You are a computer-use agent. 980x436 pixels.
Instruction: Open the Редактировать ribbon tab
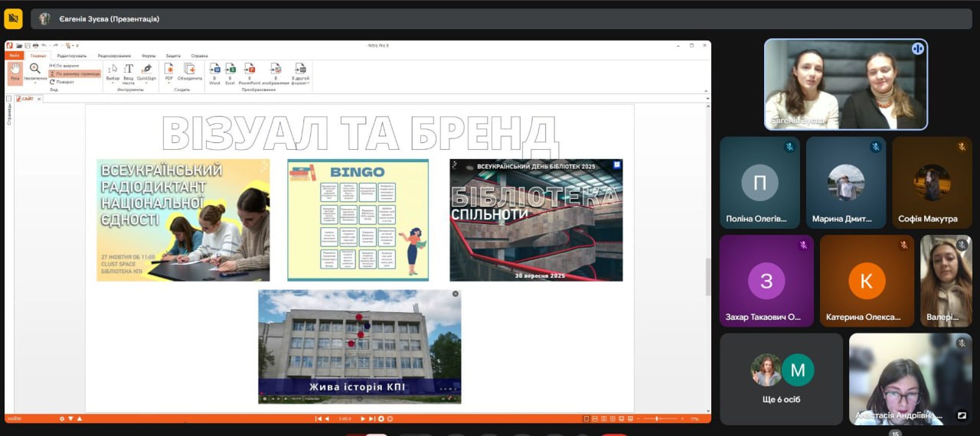71,56
